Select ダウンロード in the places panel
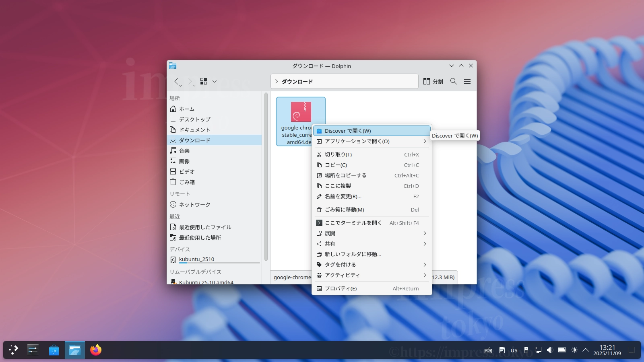 pyautogui.click(x=215, y=140)
